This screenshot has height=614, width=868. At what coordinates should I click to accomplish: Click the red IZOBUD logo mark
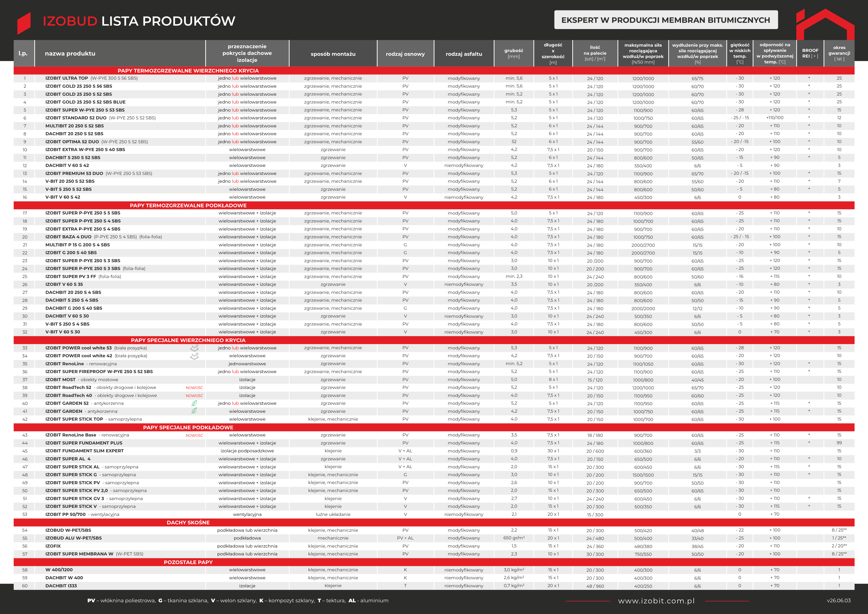click(x=24, y=23)
